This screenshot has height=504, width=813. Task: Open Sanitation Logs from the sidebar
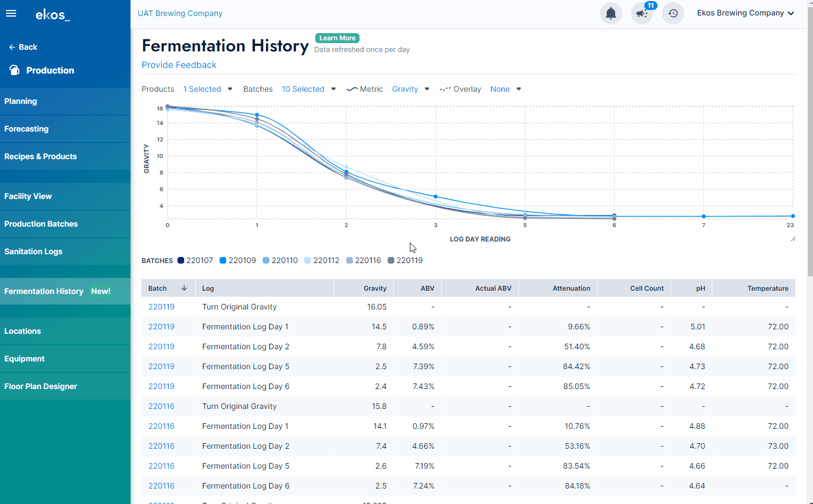(33, 251)
